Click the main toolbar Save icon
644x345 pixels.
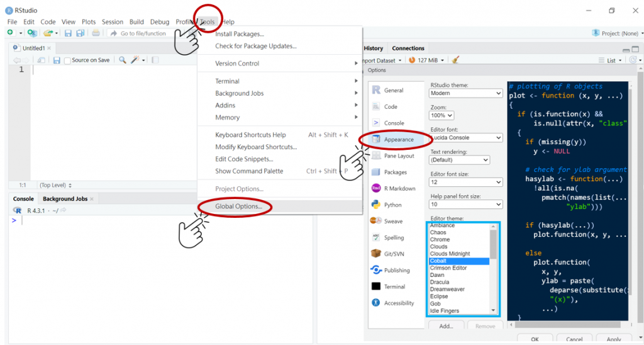pos(68,33)
